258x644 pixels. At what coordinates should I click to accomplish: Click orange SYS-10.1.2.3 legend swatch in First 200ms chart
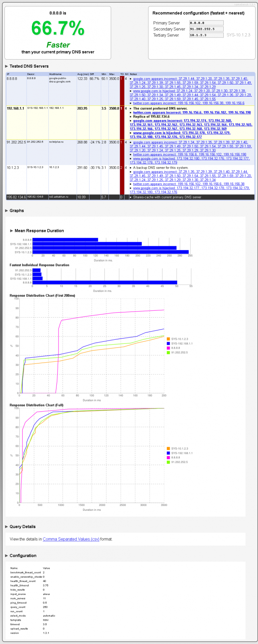169,339
